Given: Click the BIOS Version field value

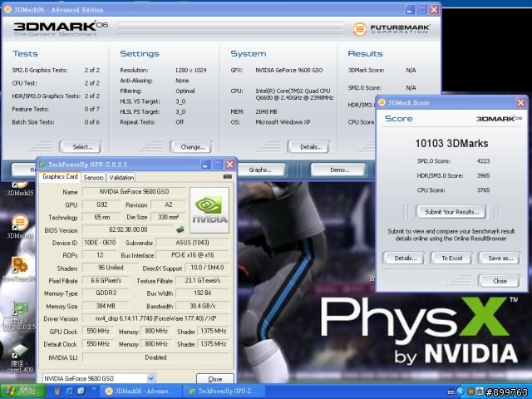Looking at the screenshot, I should coord(128,229).
